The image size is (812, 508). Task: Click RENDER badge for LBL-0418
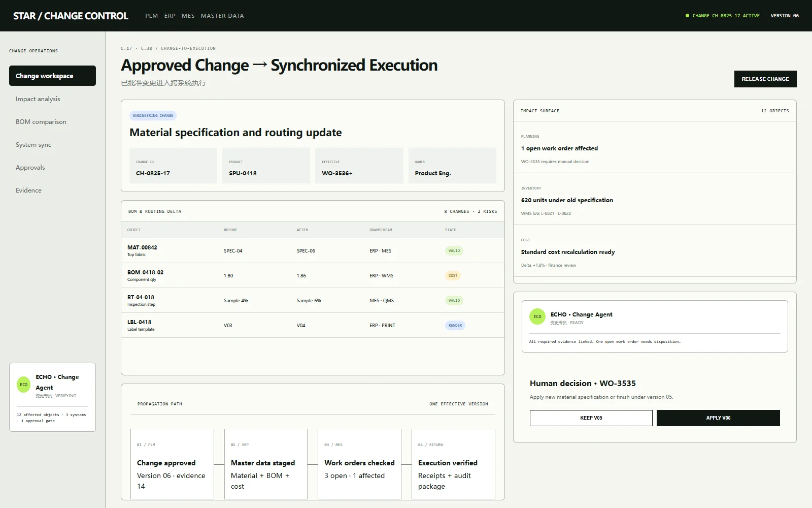point(455,326)
